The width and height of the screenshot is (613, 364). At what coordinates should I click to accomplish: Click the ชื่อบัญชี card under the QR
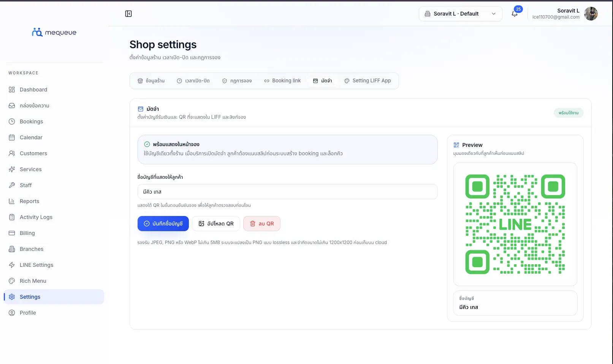[515, 303]
